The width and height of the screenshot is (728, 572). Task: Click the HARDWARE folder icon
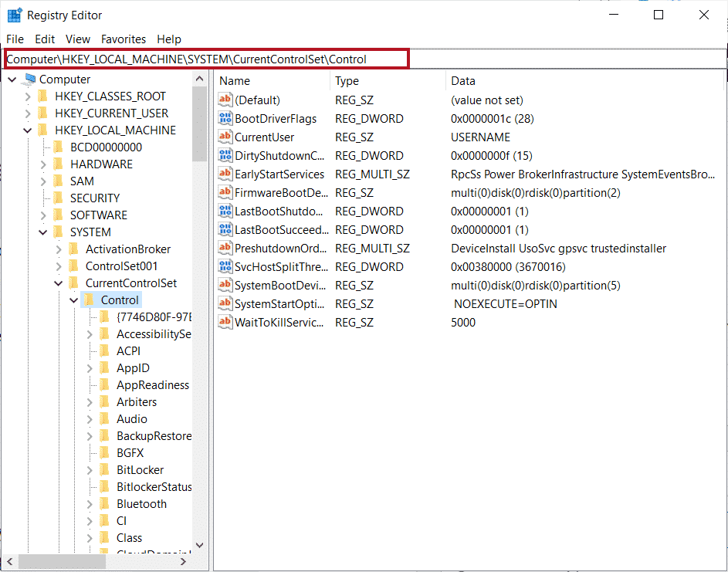click(59, 164)
